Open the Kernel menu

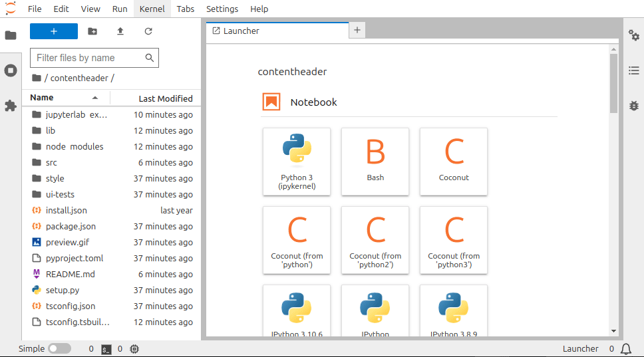pyautogui.click(x=152, y=9)
